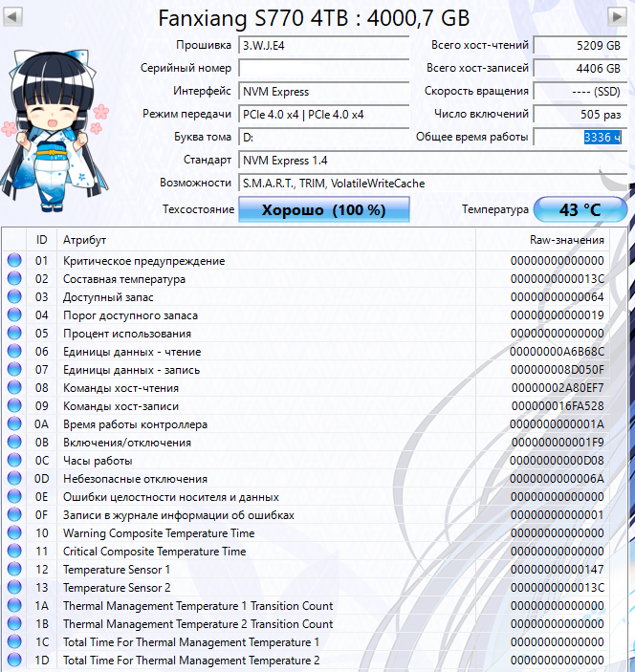Screen dimensions: 635x672
Task: Click status icon for Время работы контроллера
Action: [14, 423]
